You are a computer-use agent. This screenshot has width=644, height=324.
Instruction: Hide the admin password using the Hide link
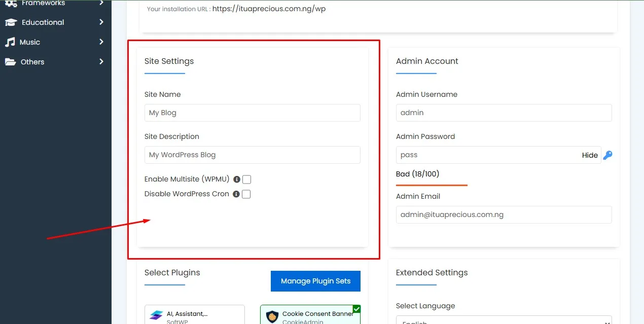coord(590,155)
